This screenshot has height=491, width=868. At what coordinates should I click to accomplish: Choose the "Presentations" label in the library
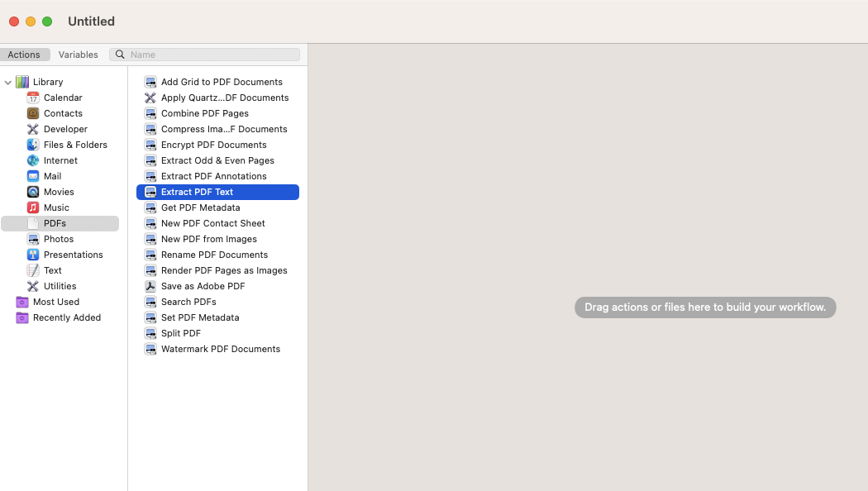(73, 255)
